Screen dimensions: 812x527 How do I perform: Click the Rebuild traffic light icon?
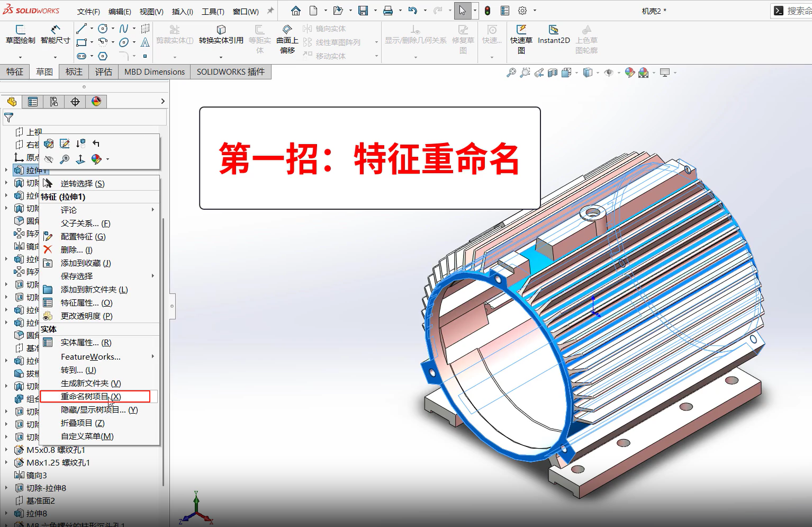click(488, 11)
